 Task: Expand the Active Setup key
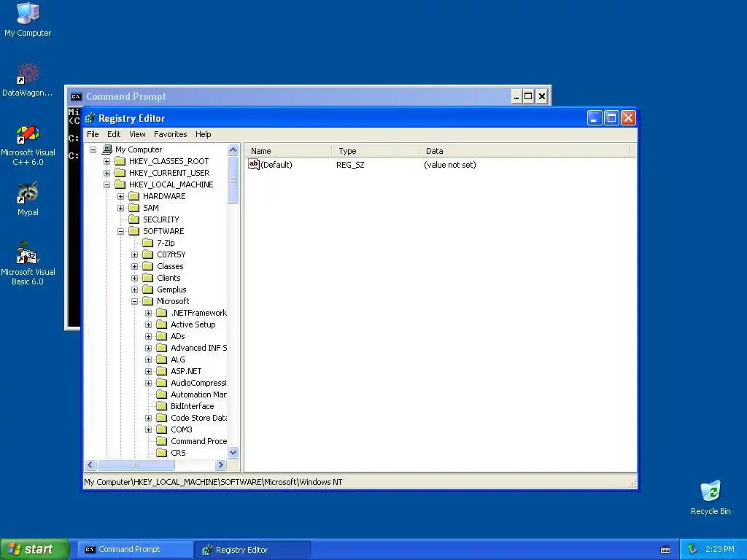click(x=148, y=324)
